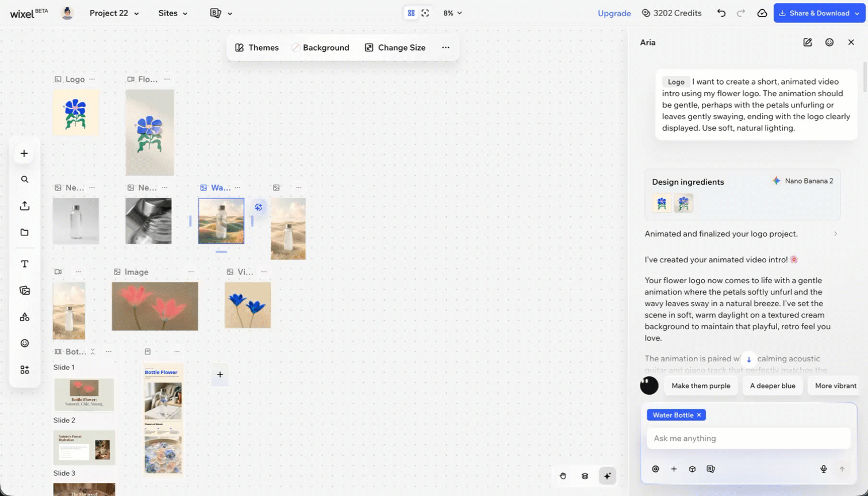Click the AI generate sparkle beside Water Bottle image
868x496 pixels.
click(259, 207)
